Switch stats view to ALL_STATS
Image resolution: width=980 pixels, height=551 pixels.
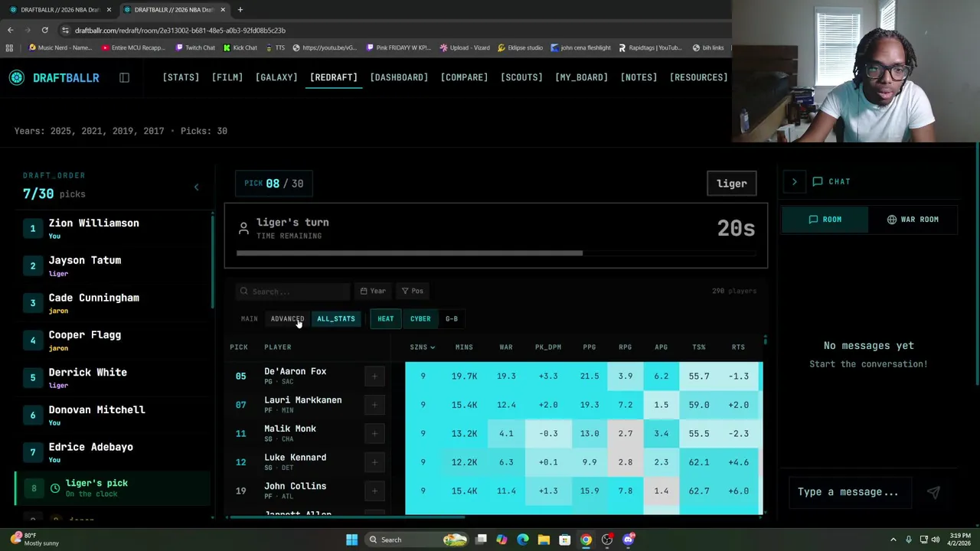click(336, 318)
